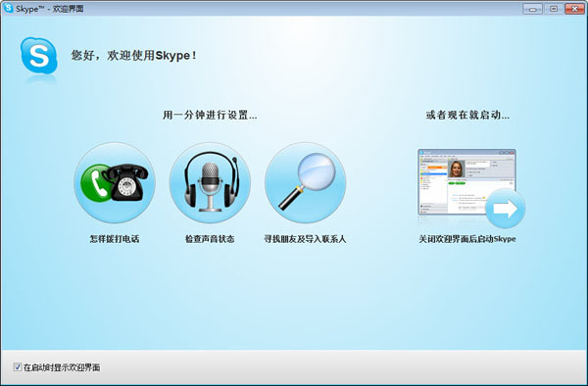
Task: Open the phone call tutorial icon
Action: tap(115, 183)
